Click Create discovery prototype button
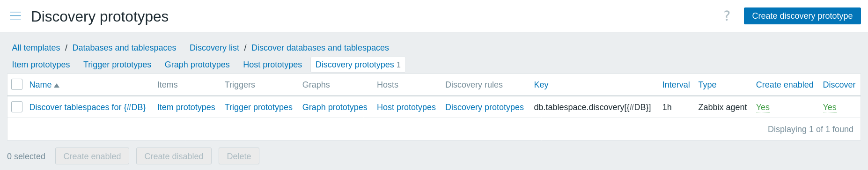Image resolution: width=868 pixels, height=170 pixels. (802, 16)
